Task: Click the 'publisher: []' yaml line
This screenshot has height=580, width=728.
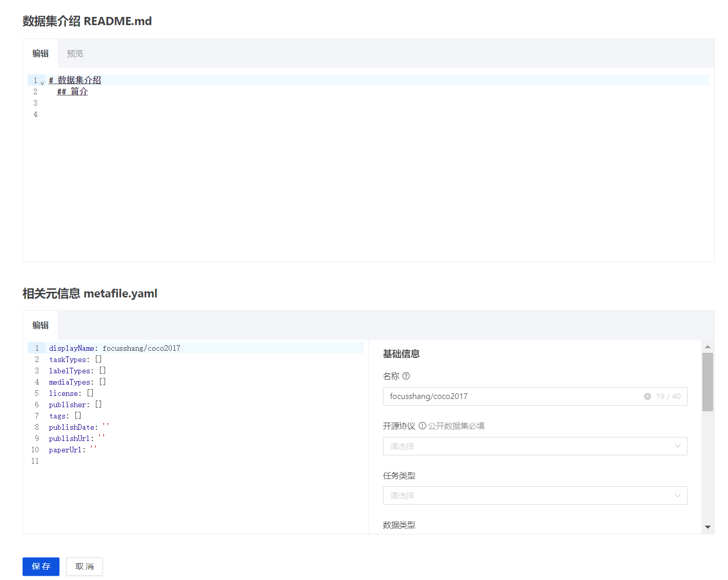Action: coord(75,405)
